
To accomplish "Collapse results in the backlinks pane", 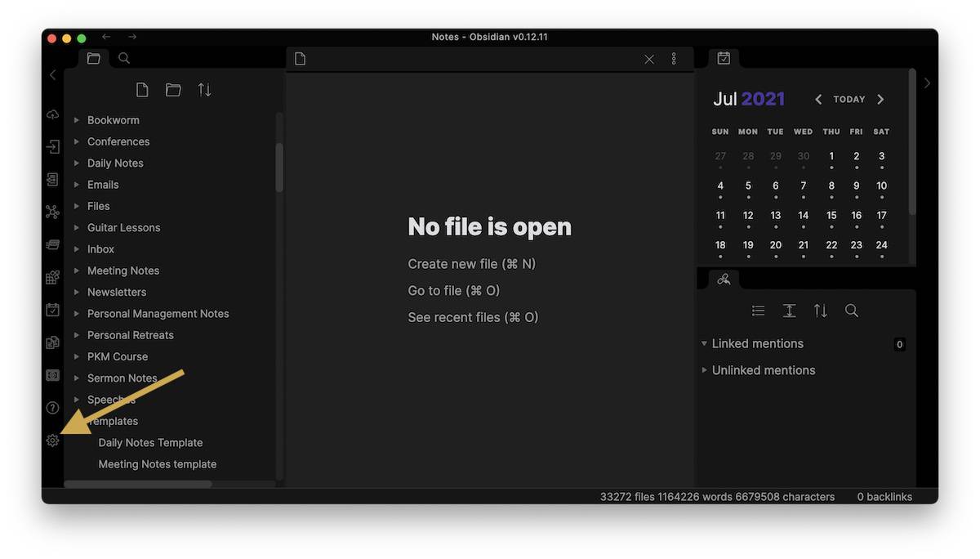I will [758, 311].
